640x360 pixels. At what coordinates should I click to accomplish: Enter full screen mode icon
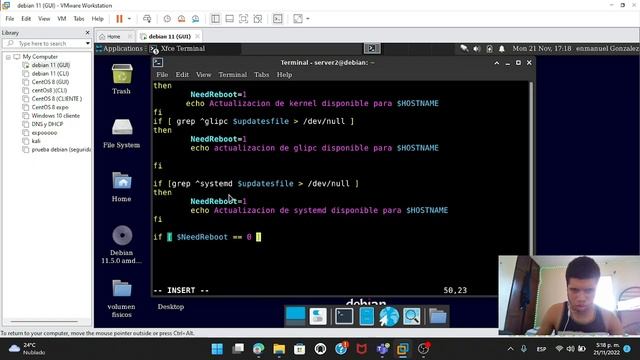[x=244, y=19]
